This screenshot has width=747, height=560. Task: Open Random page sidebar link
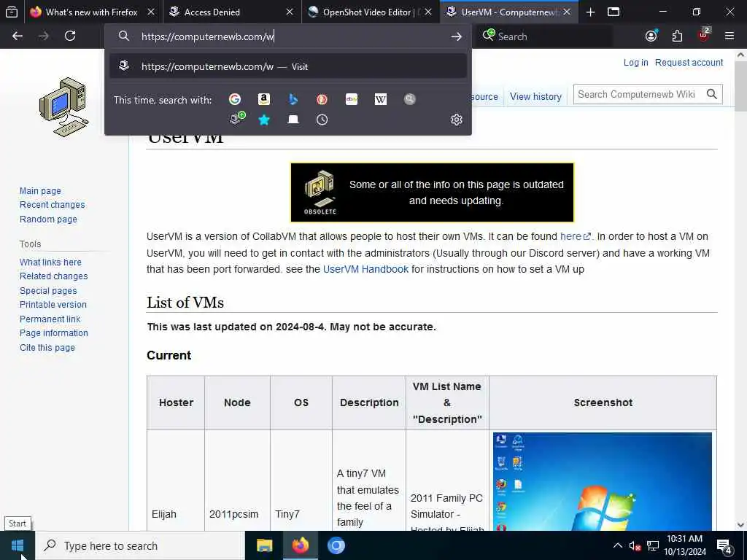(48, 219)
